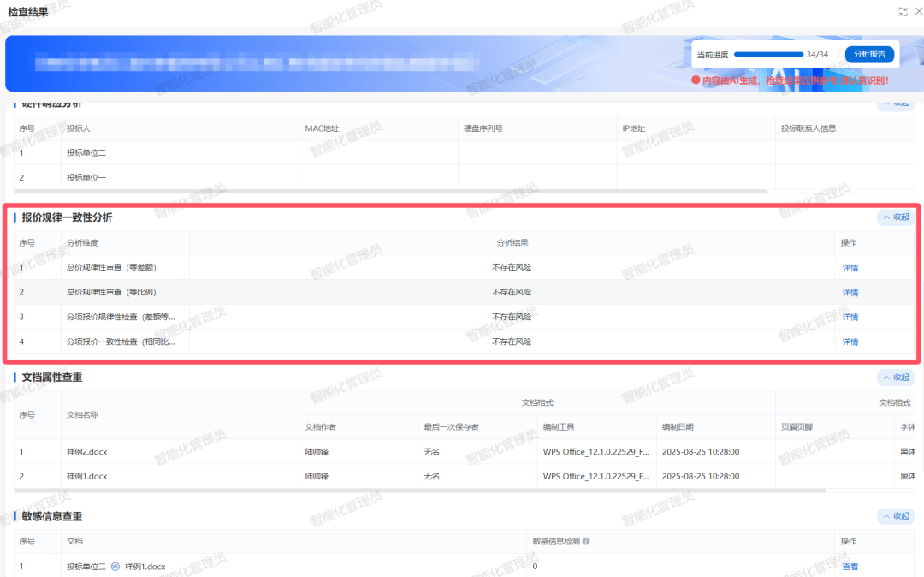Collapse the 文档属性查重 section
The width and height of the screenshot is (924, 577).
pos(896,378)
